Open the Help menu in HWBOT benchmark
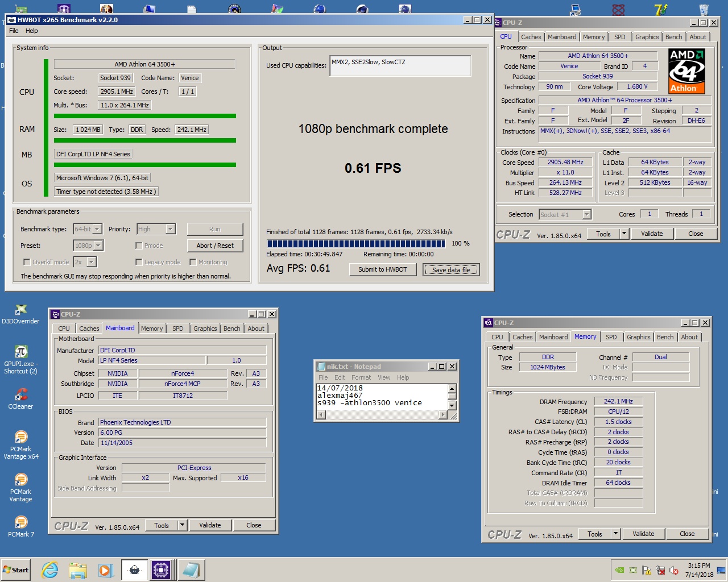 tap(32, 31)
